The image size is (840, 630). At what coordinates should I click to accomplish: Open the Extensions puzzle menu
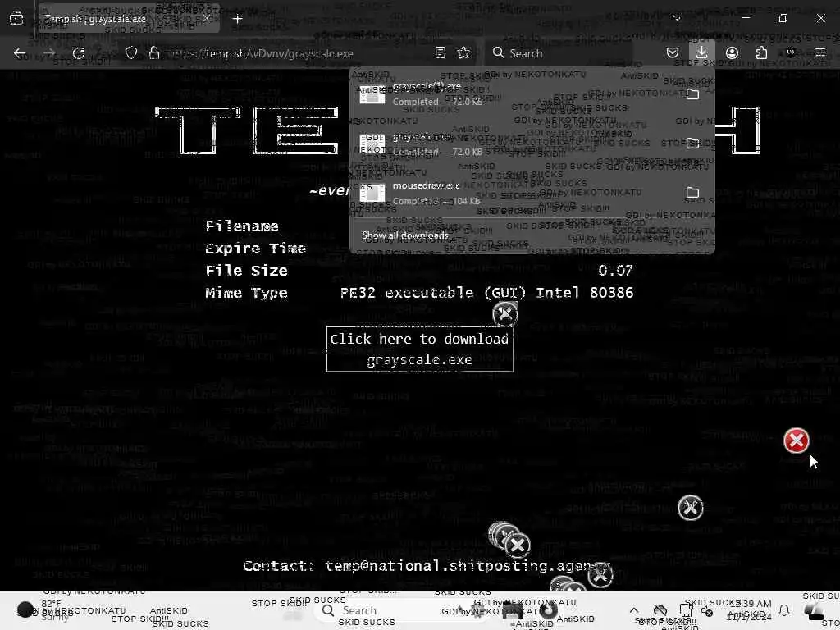coord(761,52)
